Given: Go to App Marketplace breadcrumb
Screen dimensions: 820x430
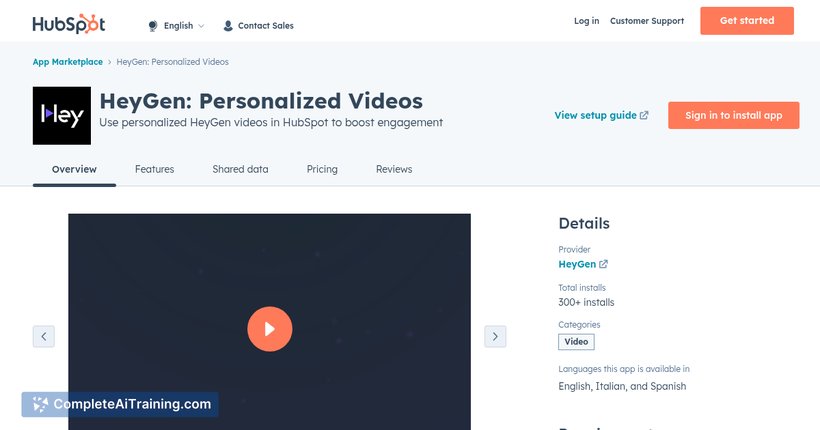Looking at the screenshot, I should point(67,62).
